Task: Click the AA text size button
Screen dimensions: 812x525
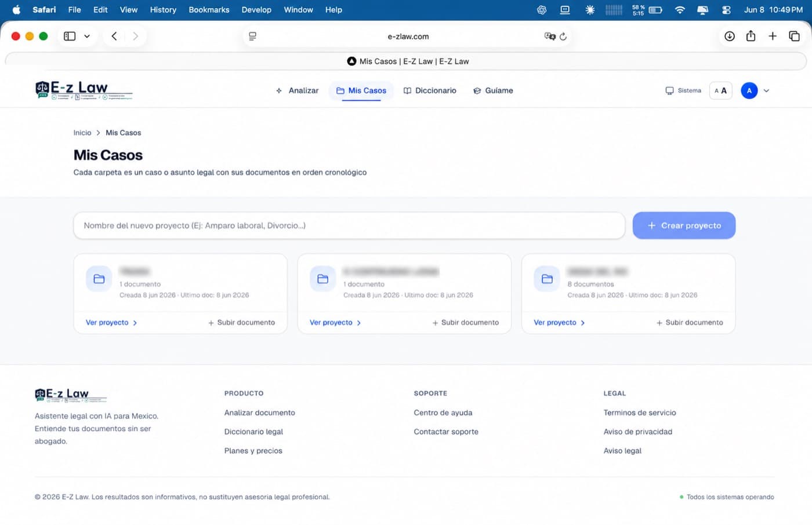Action: pos(720,90)
